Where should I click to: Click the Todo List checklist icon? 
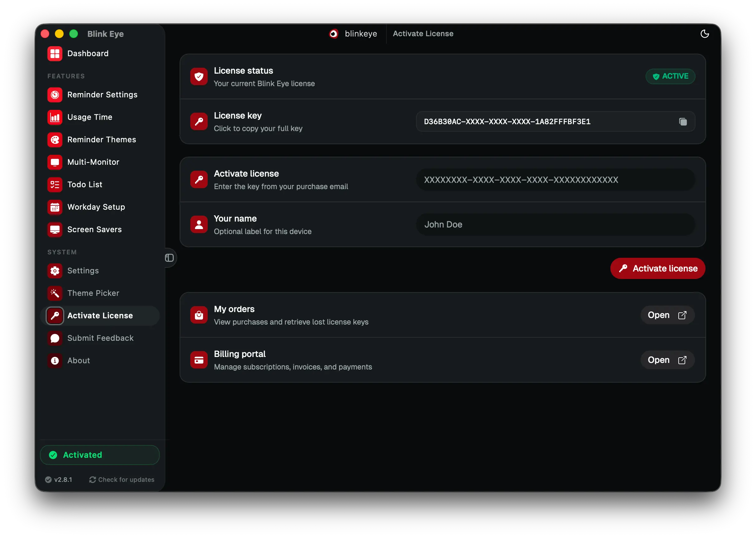[55, 185]
